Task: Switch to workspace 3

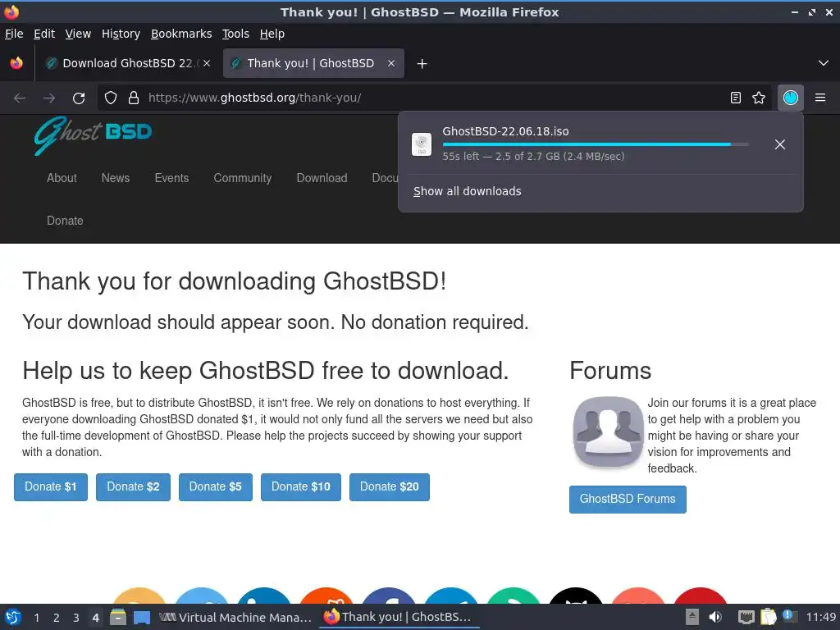Action: pos(76,618)
